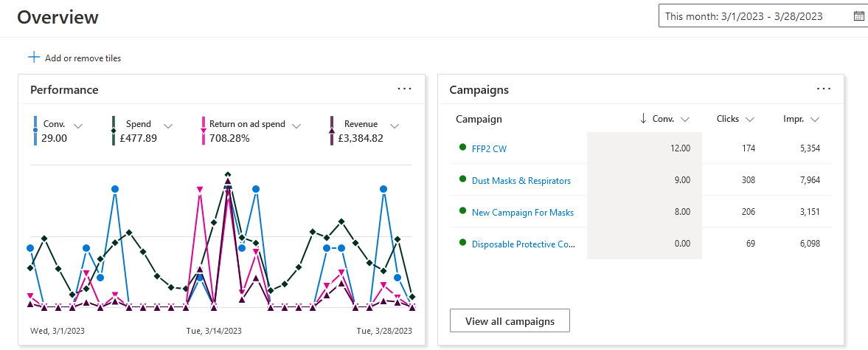The height and width of the screenshot is (350, 868).
Task: Click the Campaigns tile title
Action: 479,89
